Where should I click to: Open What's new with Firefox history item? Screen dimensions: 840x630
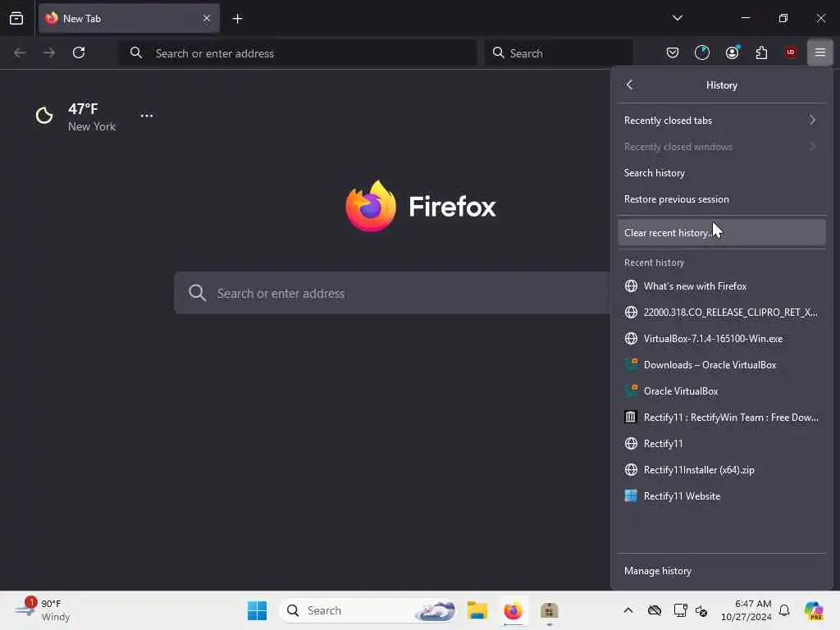pos(721,286)
